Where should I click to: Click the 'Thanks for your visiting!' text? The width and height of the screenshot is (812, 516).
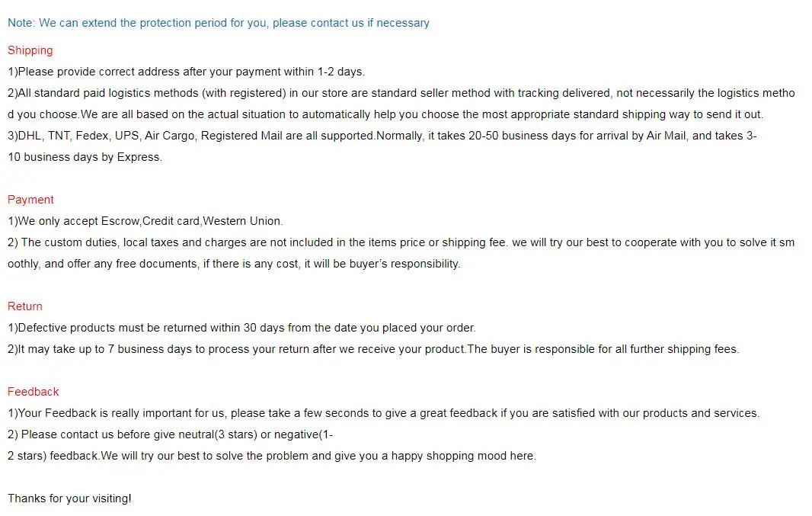(69, 498)
